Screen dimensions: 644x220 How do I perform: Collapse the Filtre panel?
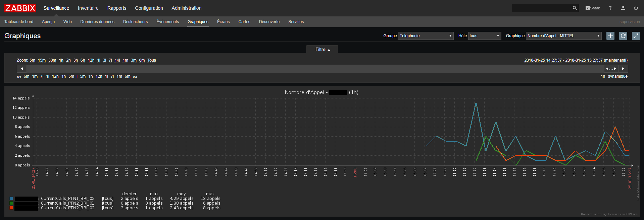[x=322, y=49]
